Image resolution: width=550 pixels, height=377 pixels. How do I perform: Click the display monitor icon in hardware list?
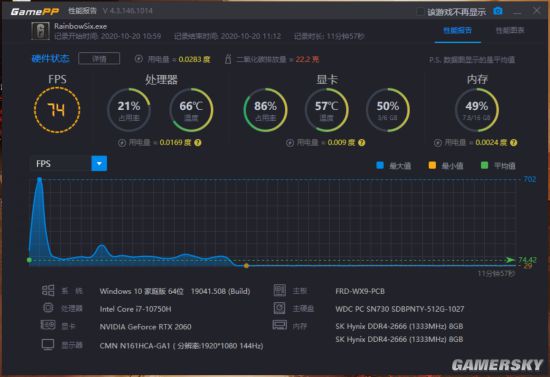click(48, 345)
